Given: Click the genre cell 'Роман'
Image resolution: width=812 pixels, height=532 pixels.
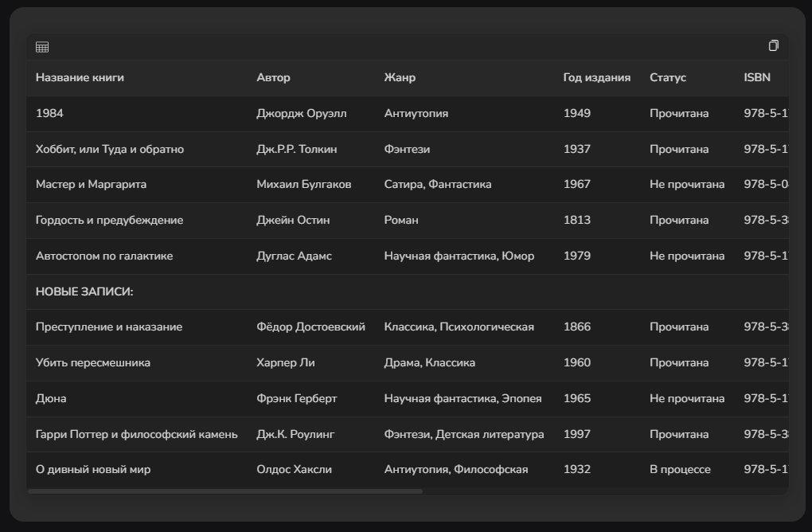Looking at the screenshot, I should click(x=401, y=220).
